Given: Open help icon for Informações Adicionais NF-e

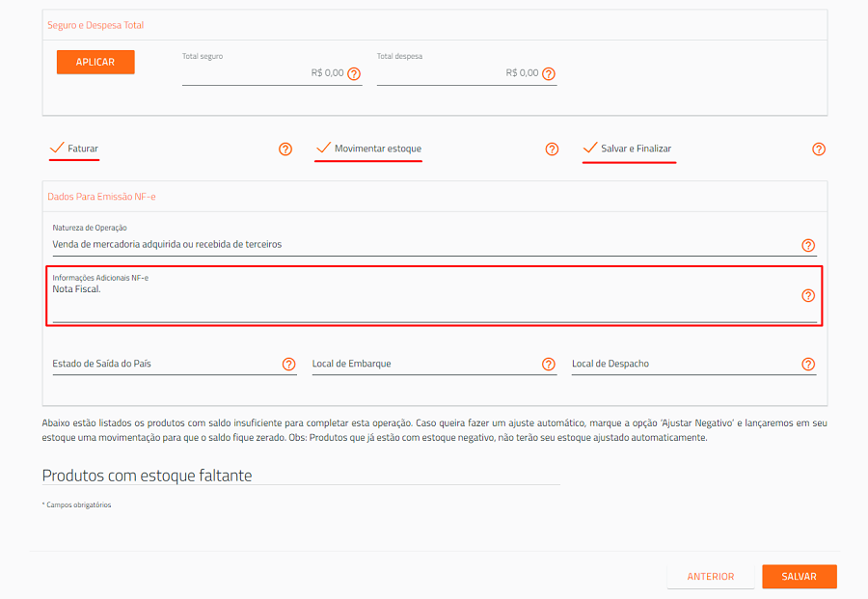Looking at the screenshot, I should [808, 295].
